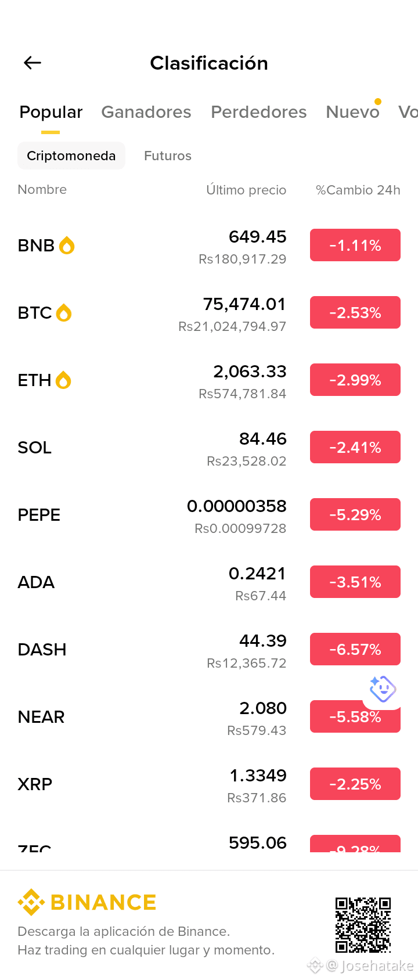
Task: Select the Criptomoneda filter
Action: 71,156
